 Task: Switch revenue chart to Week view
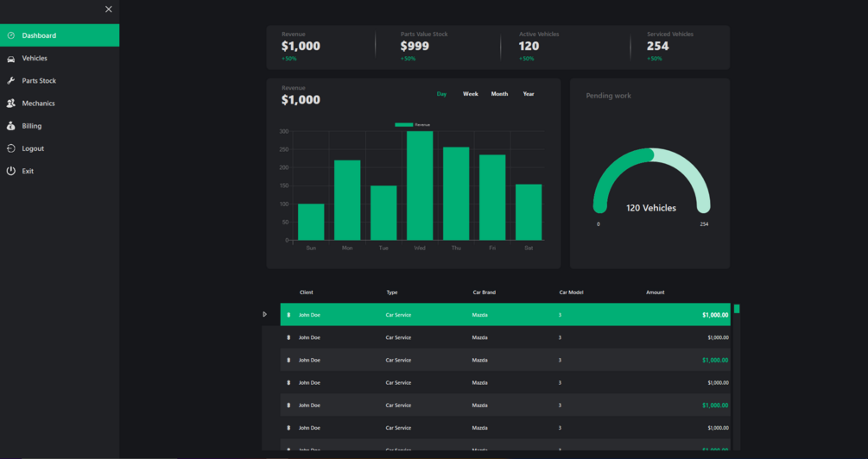click(x=471, y=94)
